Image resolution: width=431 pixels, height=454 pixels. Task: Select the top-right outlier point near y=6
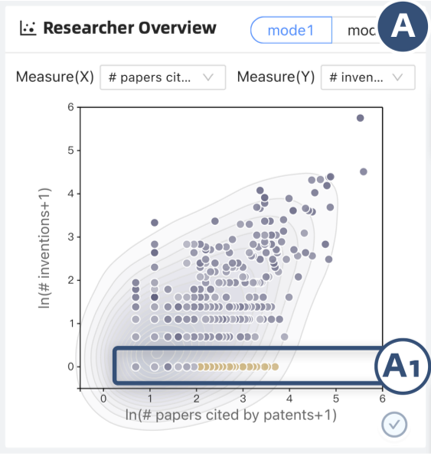point(360,118)
